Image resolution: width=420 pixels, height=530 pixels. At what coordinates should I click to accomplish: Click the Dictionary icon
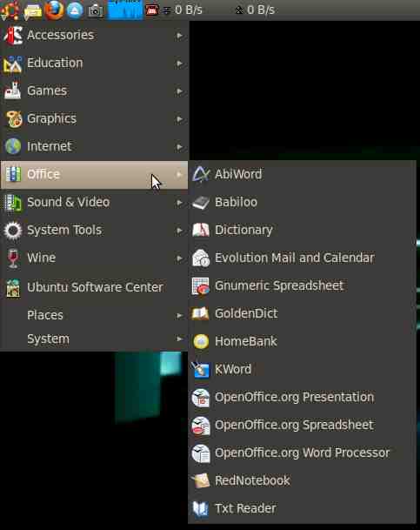click(x=201, y=230)
